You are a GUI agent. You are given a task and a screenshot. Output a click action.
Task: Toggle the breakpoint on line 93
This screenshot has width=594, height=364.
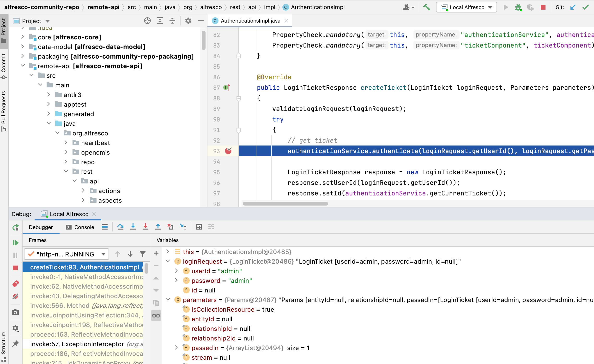point(228,151)
